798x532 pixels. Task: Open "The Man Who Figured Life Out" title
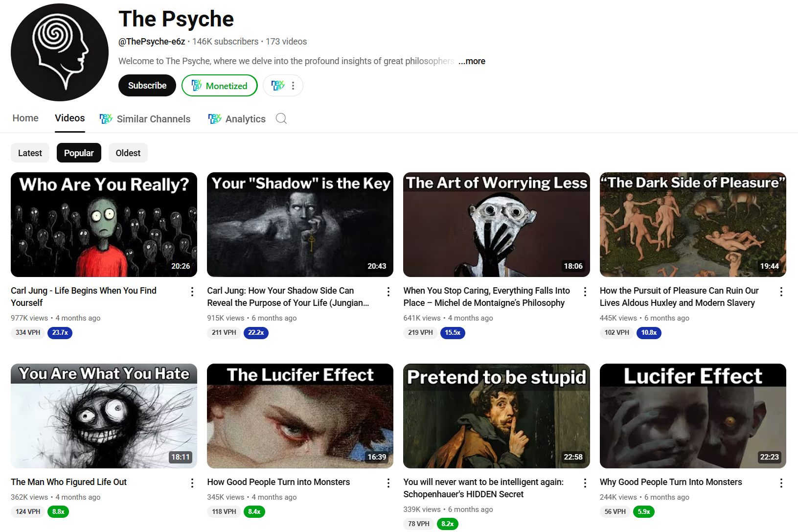tap(69, 482)
